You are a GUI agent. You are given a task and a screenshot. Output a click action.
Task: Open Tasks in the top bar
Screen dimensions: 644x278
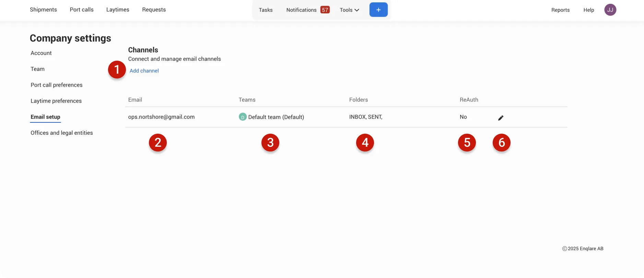(x=266, y=10)
